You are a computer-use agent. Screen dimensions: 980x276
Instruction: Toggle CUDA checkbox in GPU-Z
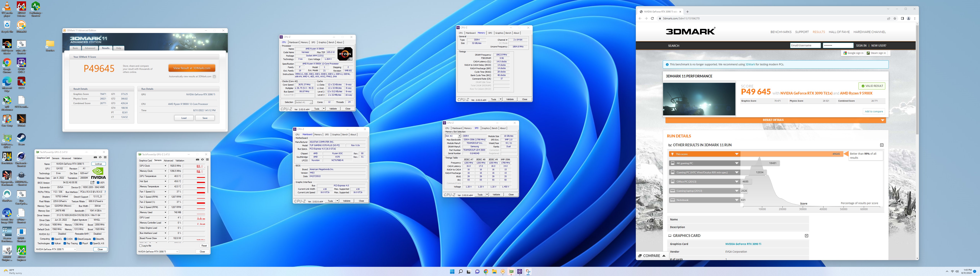click(65, 239)
